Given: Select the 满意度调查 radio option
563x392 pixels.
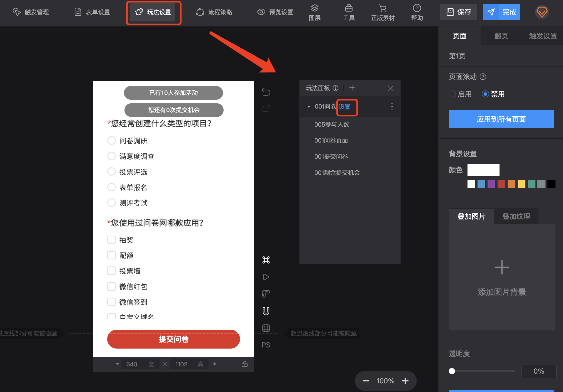Looking at the screenshot, I should [x=111, y=156].
